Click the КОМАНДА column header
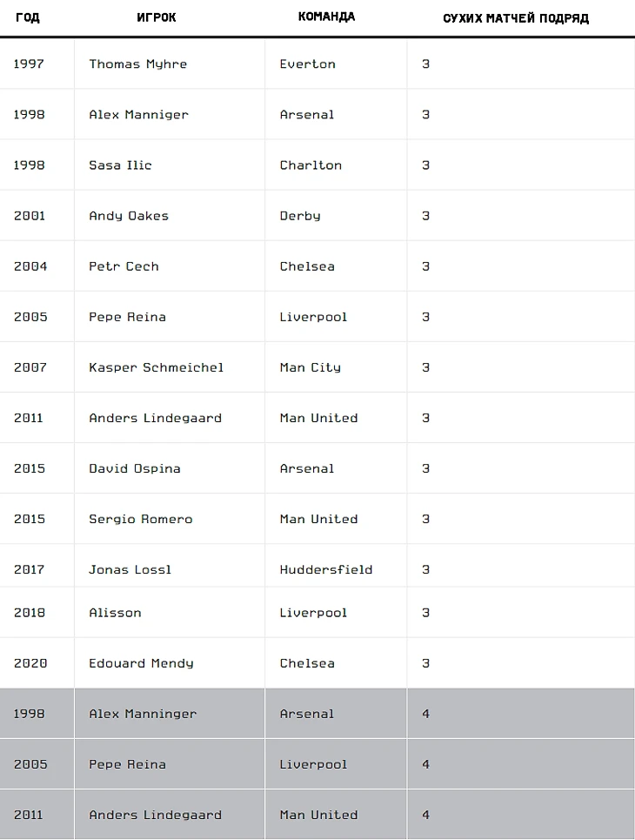 (x=326, y=17)
